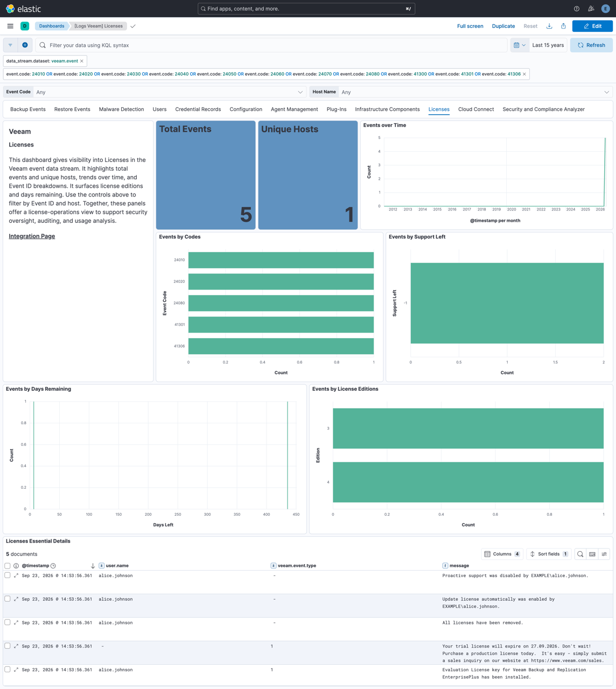Select the row for 'Your trial license will expire'

coord(8,646)
